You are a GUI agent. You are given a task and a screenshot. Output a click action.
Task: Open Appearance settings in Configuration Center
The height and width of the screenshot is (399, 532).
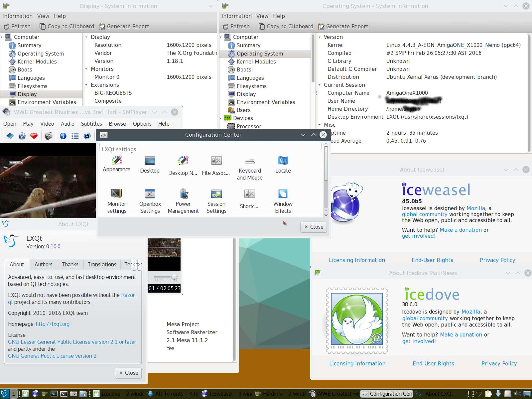click(x=116, y=164)
